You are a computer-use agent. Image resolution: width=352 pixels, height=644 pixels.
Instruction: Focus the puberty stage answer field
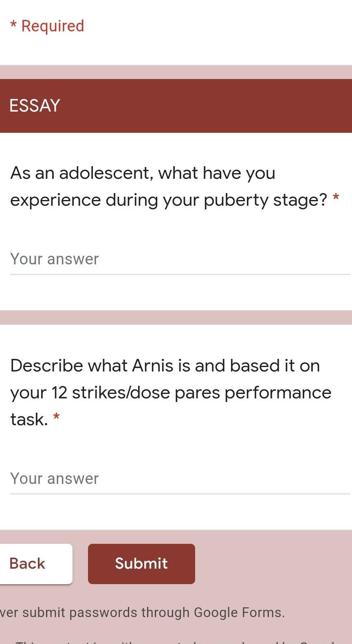pyautogui.click(x=179, y=259)
